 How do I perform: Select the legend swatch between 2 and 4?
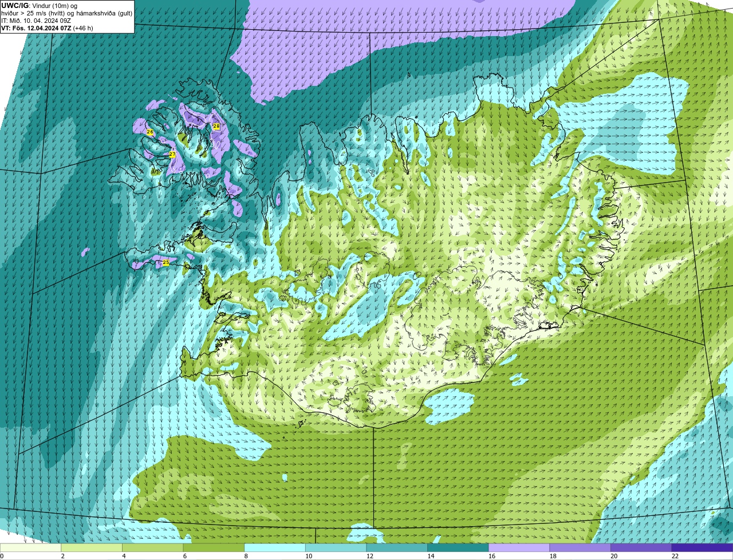[x=92, y=547]
